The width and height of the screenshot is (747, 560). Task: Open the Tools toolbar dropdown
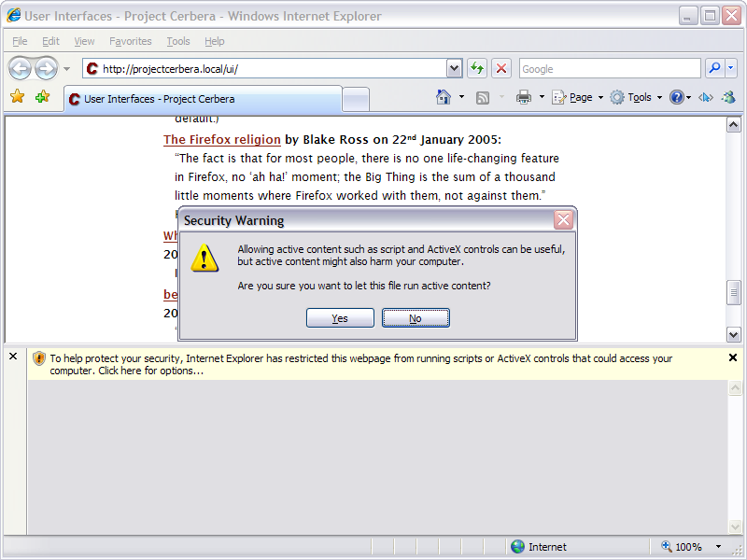coord(639,97)
